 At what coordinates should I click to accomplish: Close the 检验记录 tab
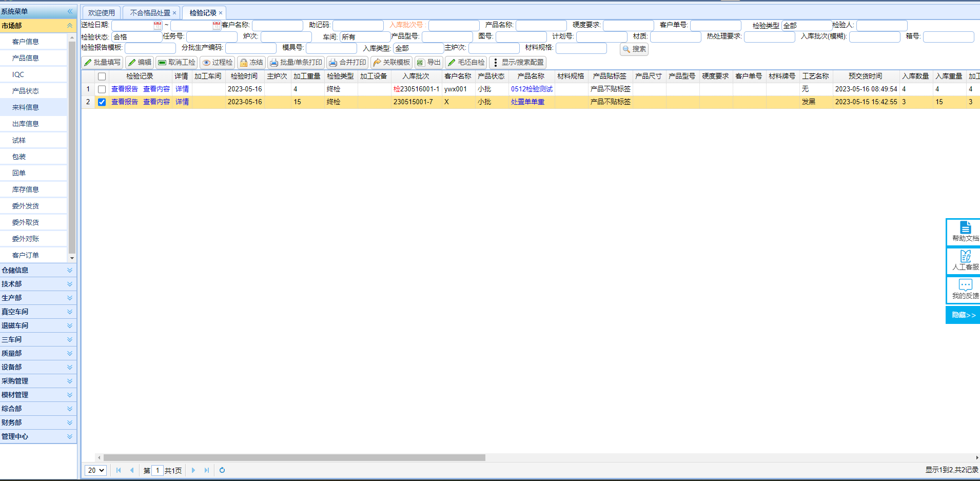[221, 13]
